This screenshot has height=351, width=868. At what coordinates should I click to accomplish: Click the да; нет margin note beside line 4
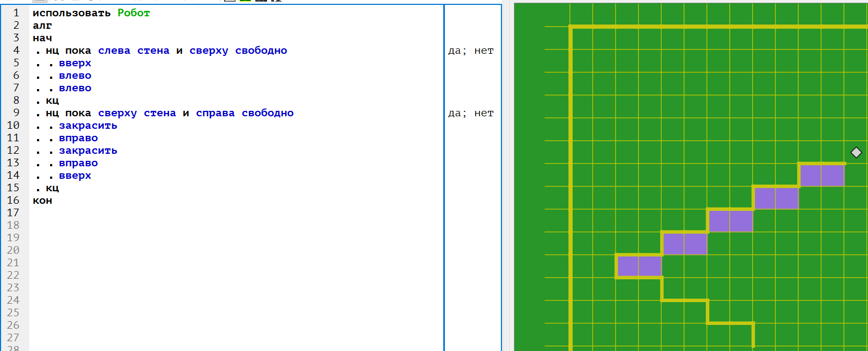pos(470,51)
